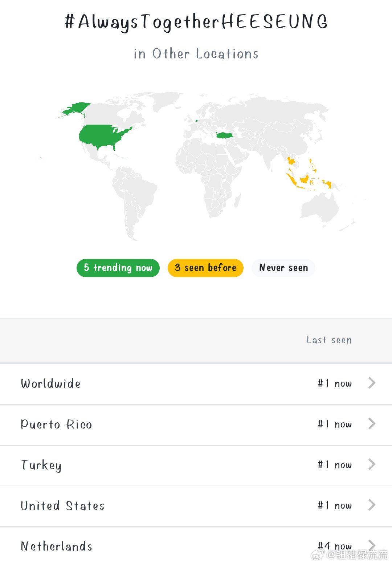392x564 pixels.
Task: Toggle the '3 seen before' filter
Action: (205, 268)
